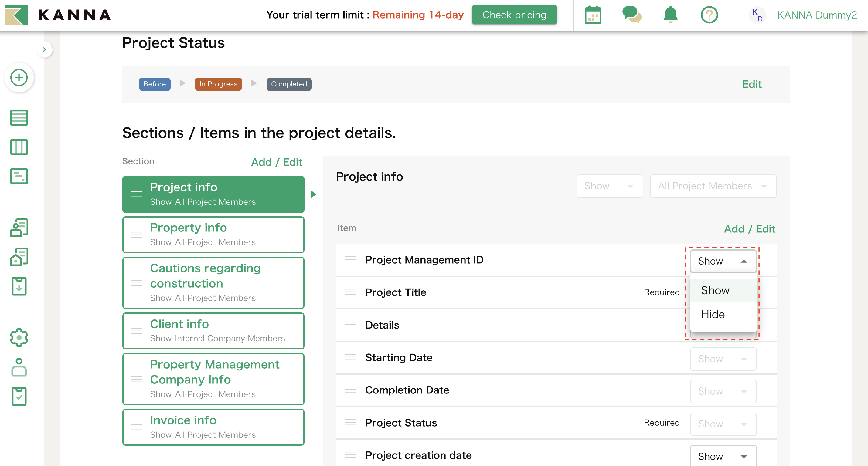Open the board columns view icon
Screen dimensions: 868x466
(19, 147)
